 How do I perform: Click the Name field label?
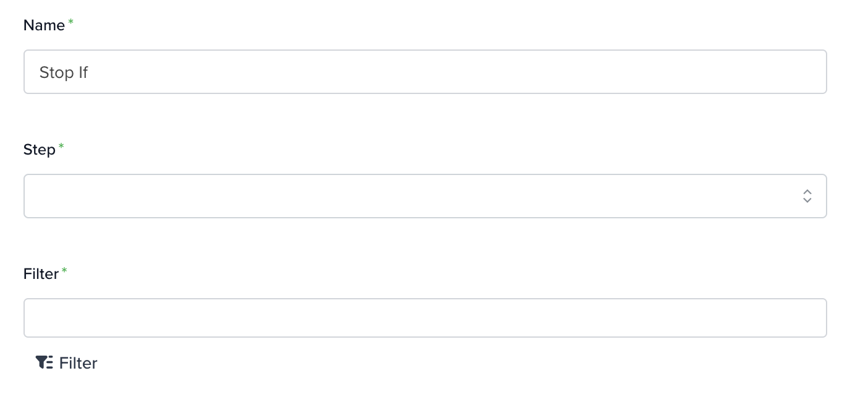[44, 25]
